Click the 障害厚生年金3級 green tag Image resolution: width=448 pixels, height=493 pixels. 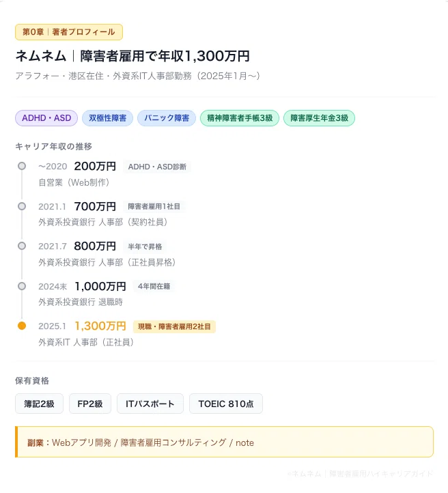(319, 118)
